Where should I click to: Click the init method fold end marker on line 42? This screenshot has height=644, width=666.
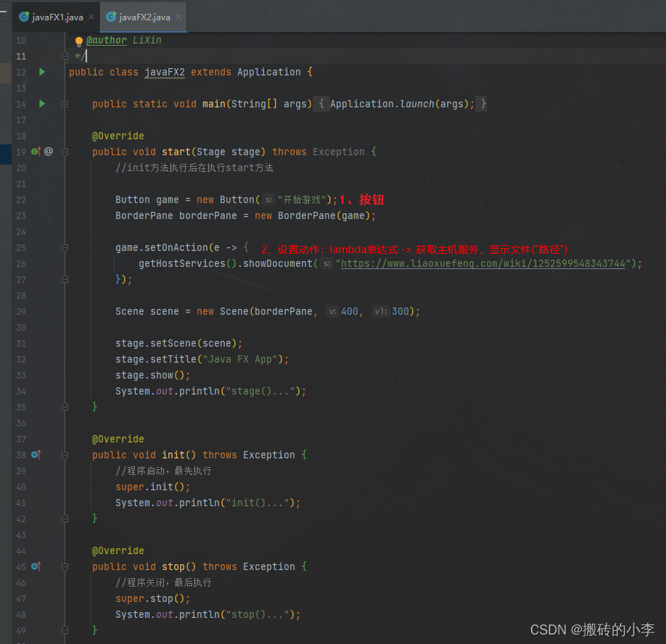pos(65,519)
